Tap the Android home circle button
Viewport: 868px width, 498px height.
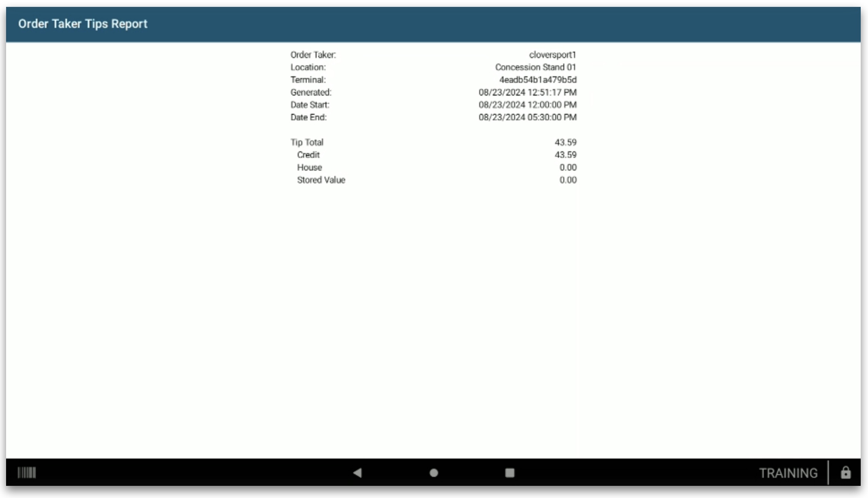434,472
